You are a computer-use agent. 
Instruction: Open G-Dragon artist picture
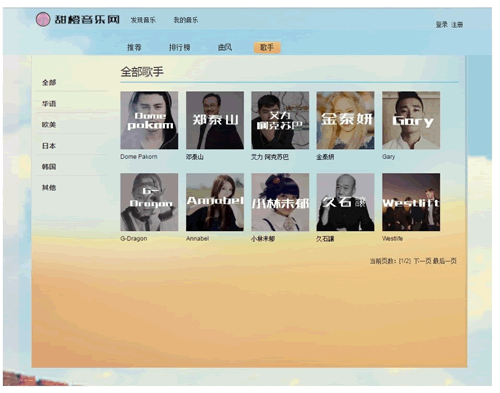click(x=149, y=202)
